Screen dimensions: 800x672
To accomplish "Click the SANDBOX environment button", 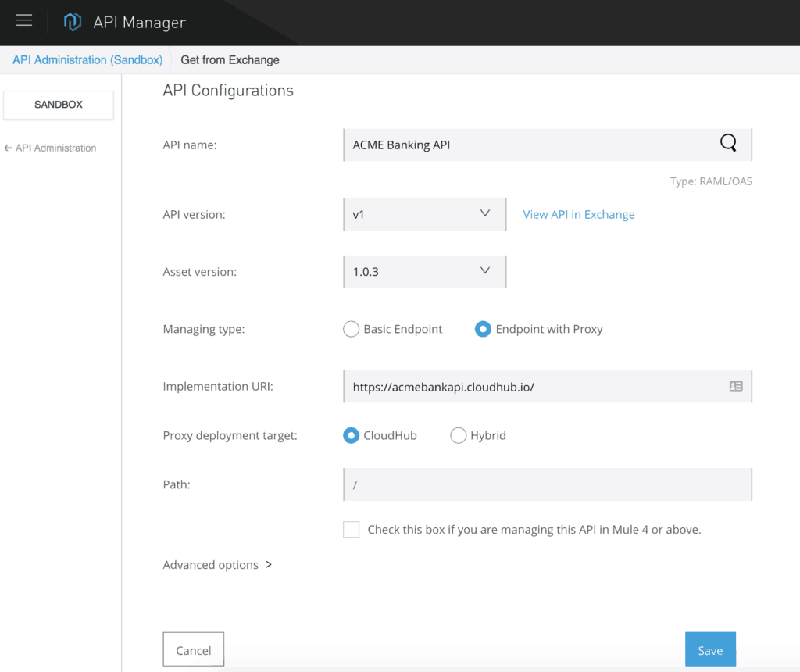I will point(58,104).
